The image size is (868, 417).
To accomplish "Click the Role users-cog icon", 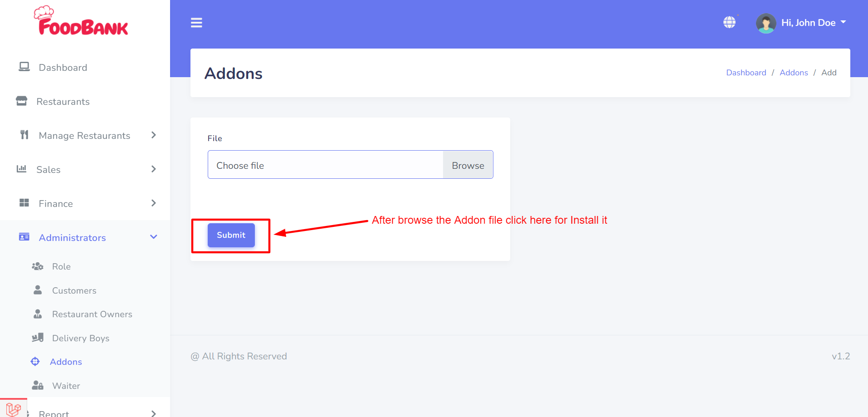I will point(38,266).
